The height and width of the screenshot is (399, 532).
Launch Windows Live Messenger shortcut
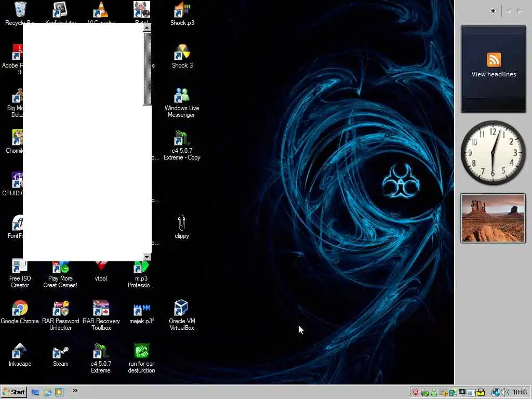[182, 102]
